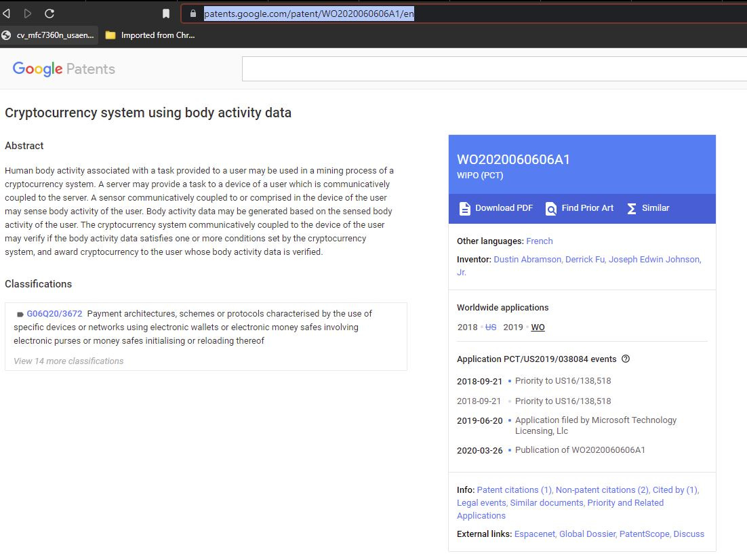Click the sigma icon next to Similar
Screen dimensions: 747x560
click(632, 209)
